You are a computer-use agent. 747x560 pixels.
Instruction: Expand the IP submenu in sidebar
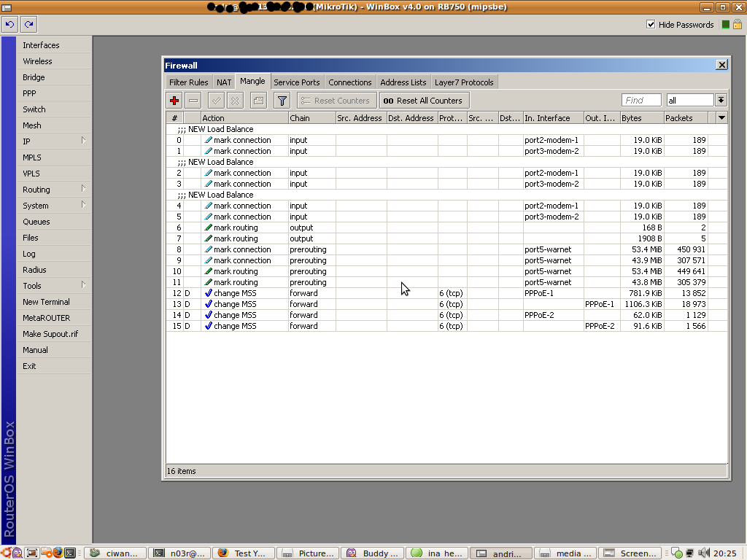55,141
